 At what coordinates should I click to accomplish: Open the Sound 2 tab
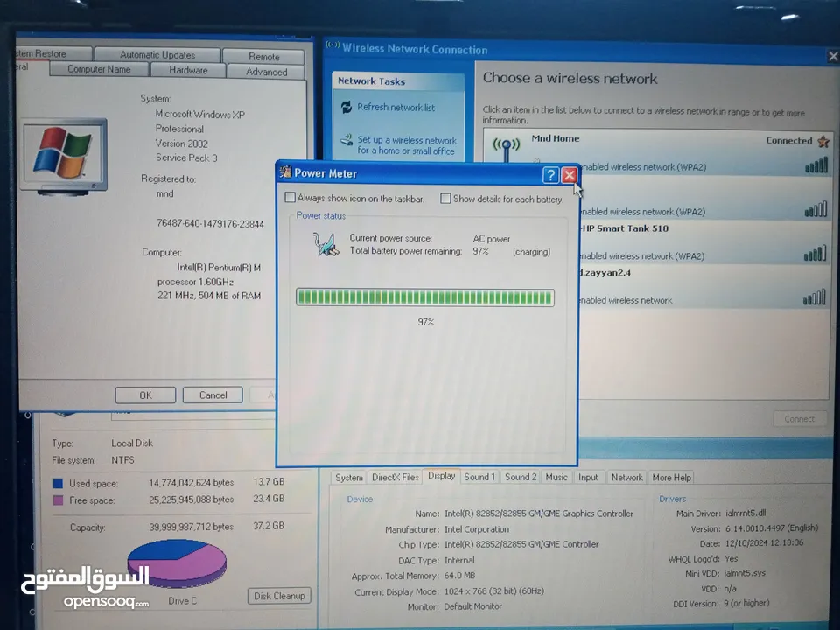click(x=521, y=477)
